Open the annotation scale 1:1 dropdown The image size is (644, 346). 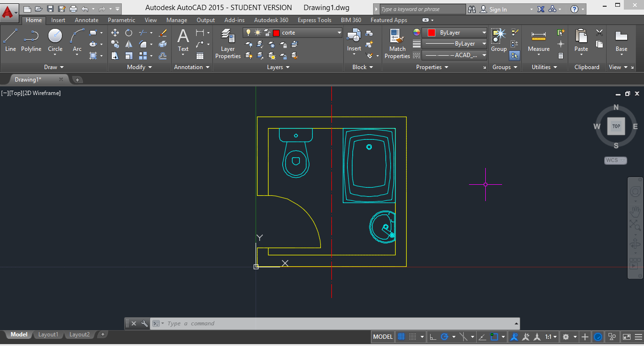[x=550, y=337]
